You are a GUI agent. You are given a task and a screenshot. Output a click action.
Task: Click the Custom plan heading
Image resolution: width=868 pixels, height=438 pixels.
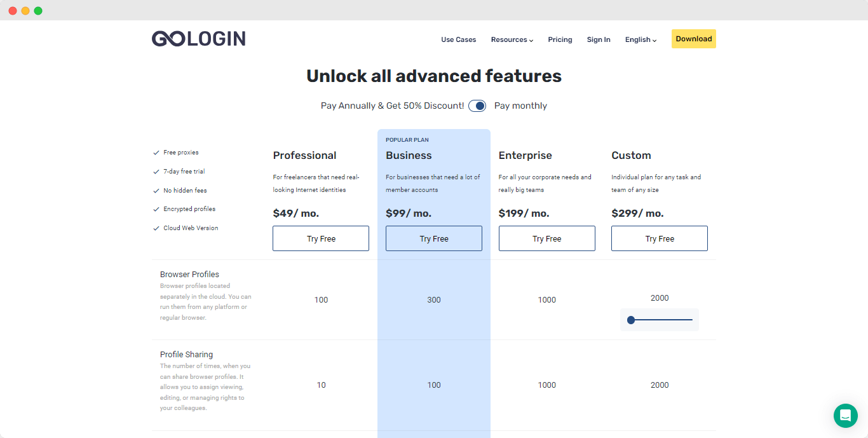(x=631, y=155)
